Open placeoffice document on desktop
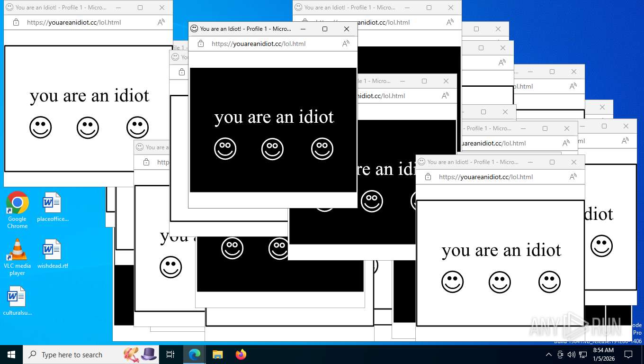 coord(52,208)
